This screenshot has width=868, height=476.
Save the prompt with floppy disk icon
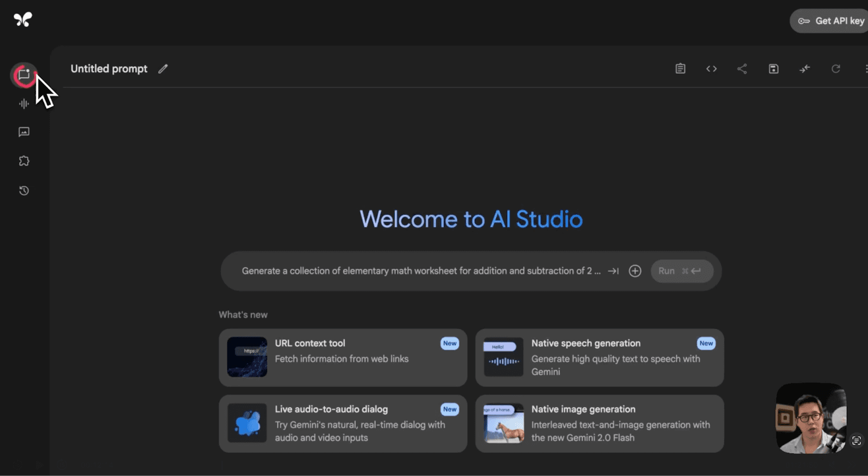tap(774, 68)
